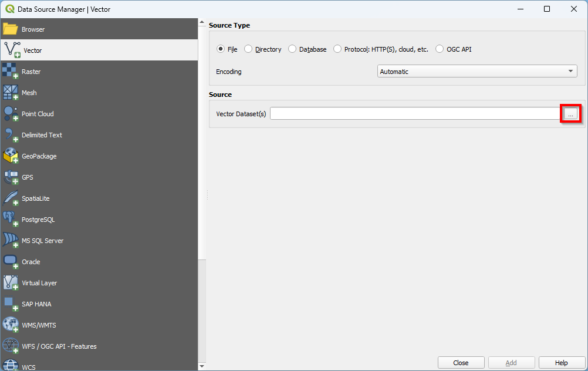Expand the Encoding dropdown
588x371 pixels.
(477, 72)
